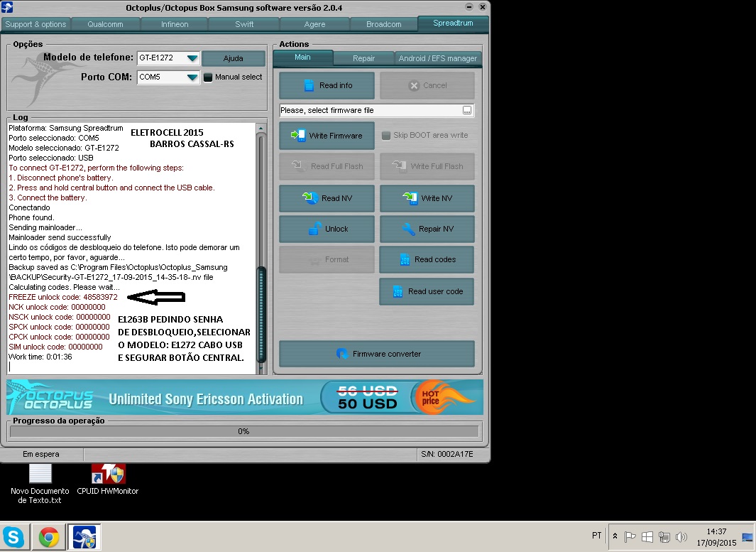Screen dimensions: 756x552
Task: Open the Support & options tab
Action: [35, 24]
